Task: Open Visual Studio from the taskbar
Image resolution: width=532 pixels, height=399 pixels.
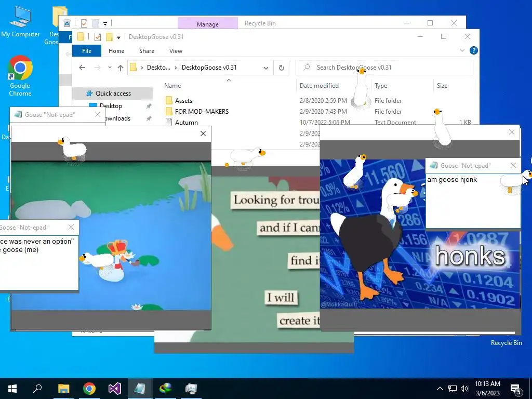Action: [x=115, y=389]
